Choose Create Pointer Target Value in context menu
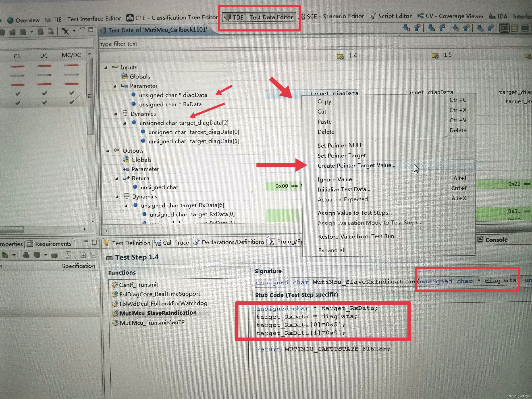Screen dimensions: 532x399 coord(389,165)
